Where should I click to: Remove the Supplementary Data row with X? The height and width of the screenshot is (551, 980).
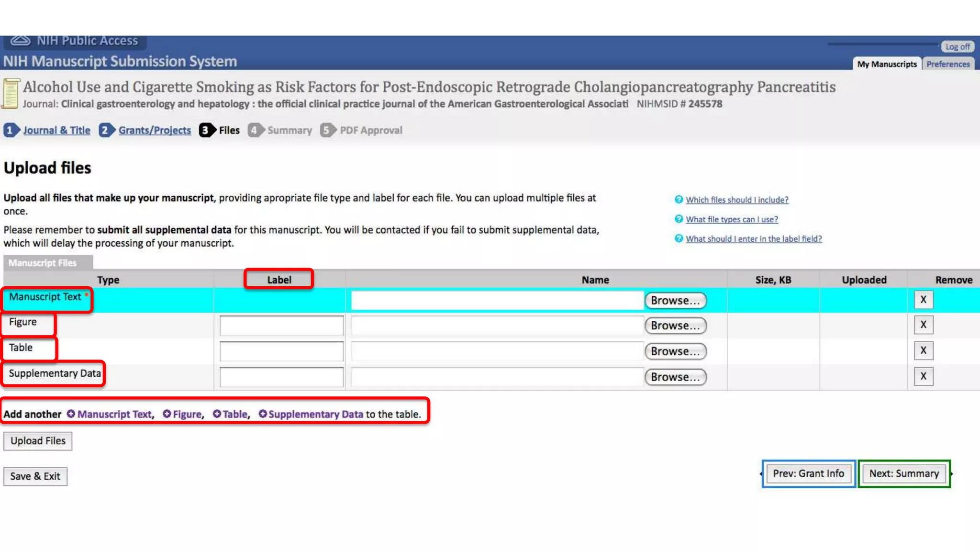point(923,376)
